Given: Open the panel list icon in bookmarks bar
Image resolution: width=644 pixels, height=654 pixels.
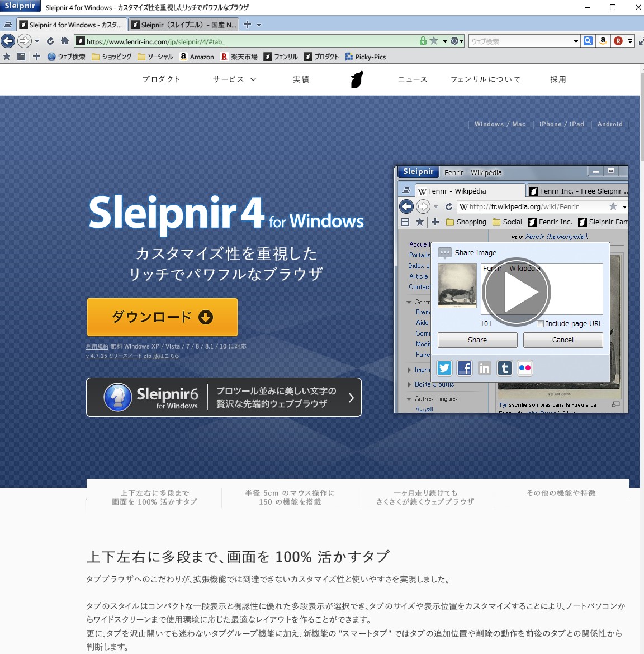Looking at the screenshot, I should (x=21, y=57).
